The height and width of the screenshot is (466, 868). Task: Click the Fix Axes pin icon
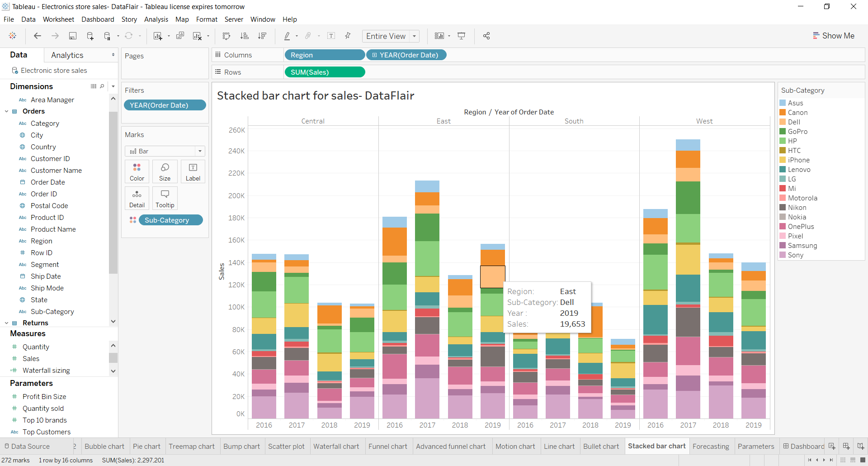(348, 36)
